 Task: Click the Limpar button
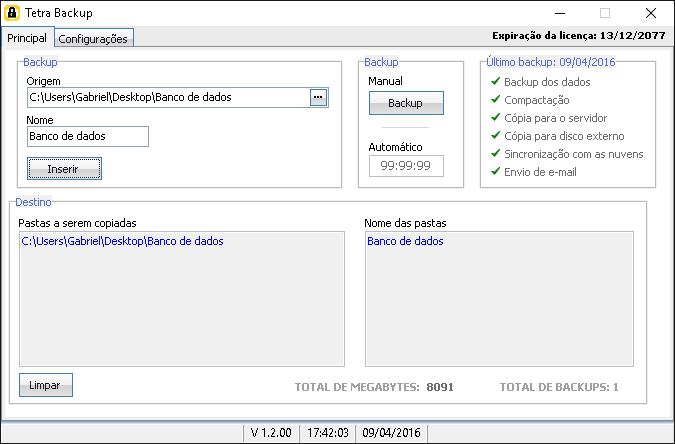[46, 385]
